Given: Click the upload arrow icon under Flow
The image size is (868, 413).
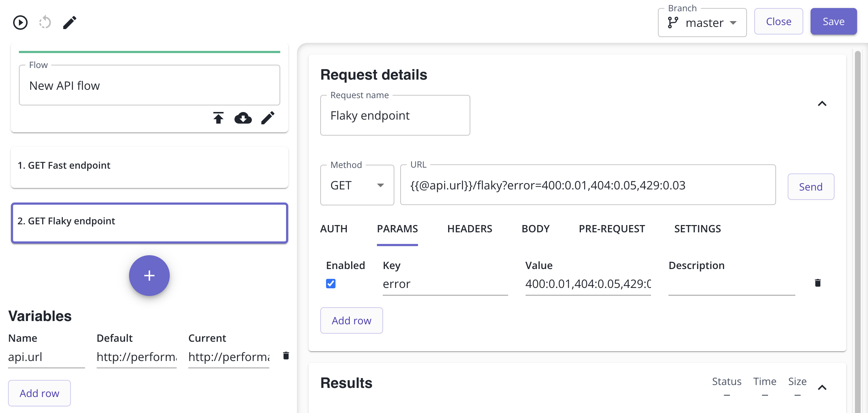Looking at the screenshot, I should tap(218, 118).
